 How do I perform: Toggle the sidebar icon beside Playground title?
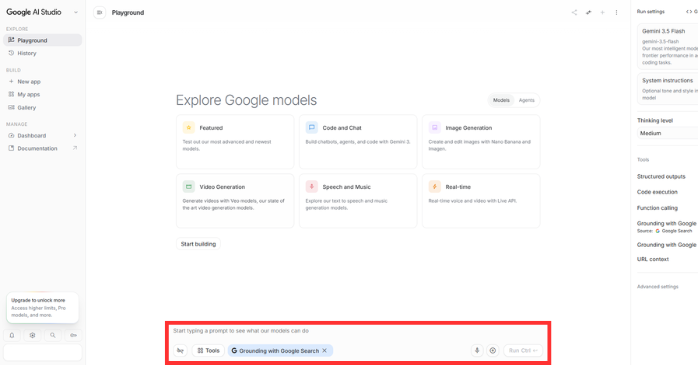(99, 12)
